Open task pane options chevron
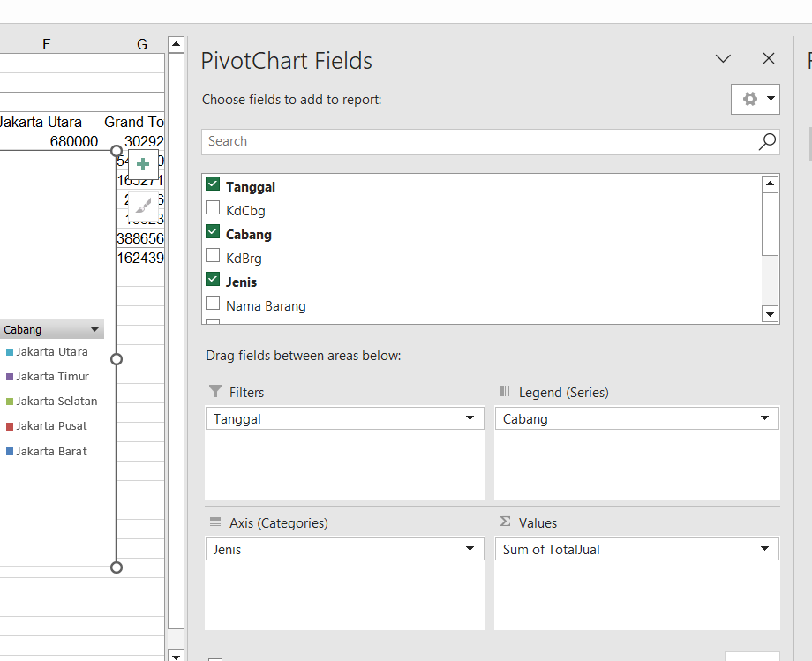 click(723, 59)
